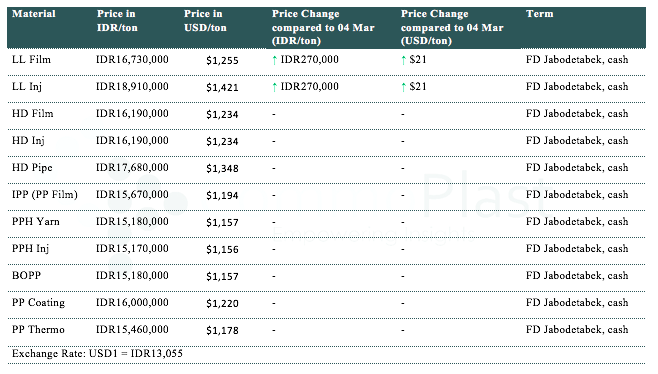The height and width of the screenshot is (374, 658).
Task: Click the green up arrow beside IDR270,000 in LL Film row
Action: (x=274, y=60)
